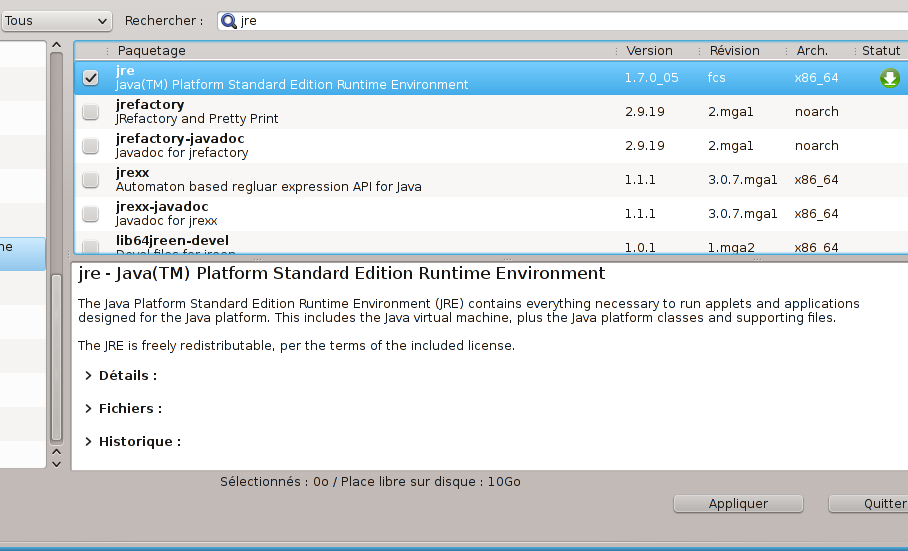Click the Appliquer button

(x=738, y=504)
